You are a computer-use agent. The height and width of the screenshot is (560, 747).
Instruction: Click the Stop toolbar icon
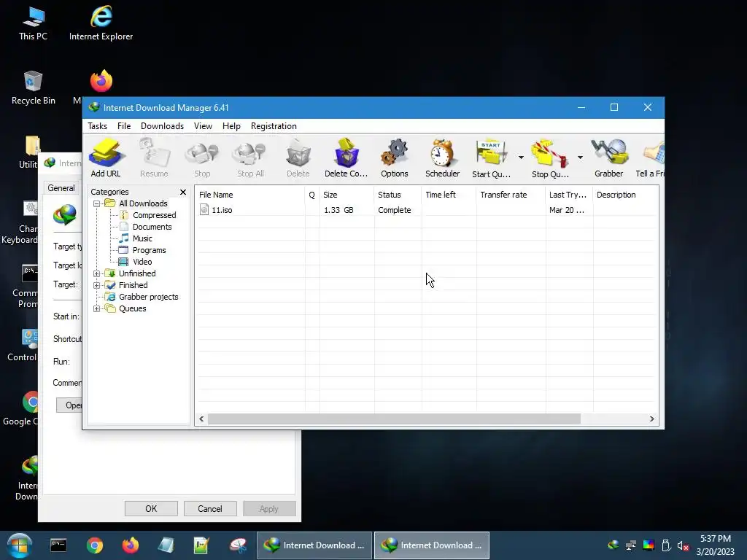coord(202,157)
